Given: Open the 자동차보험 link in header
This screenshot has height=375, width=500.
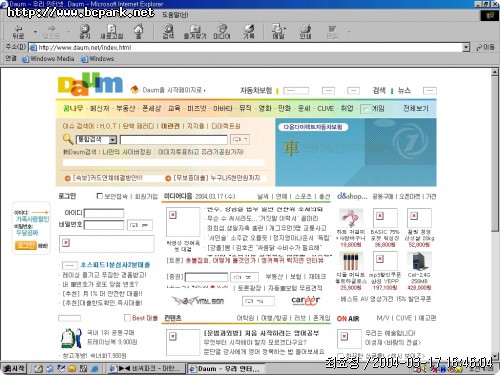Looking at the screenshot, I should 256,90.
